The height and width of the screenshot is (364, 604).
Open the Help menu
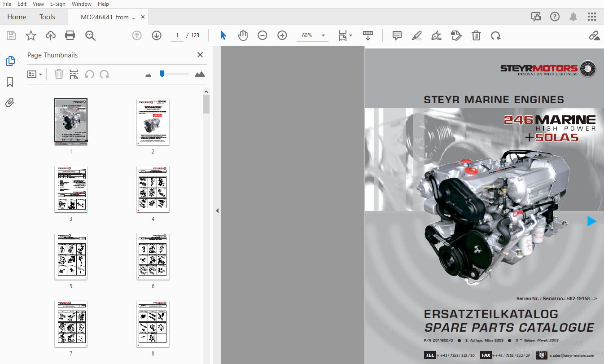tap(103, 4)
